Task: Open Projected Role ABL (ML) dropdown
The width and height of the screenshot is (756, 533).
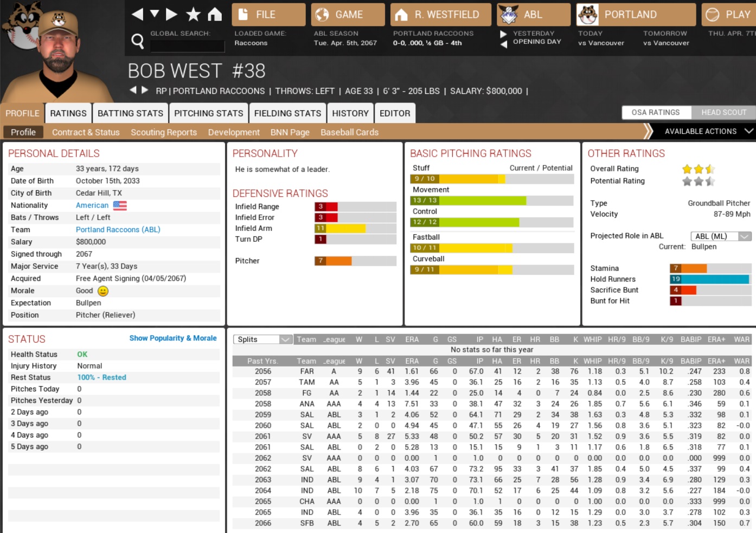Action: point(720,236)
